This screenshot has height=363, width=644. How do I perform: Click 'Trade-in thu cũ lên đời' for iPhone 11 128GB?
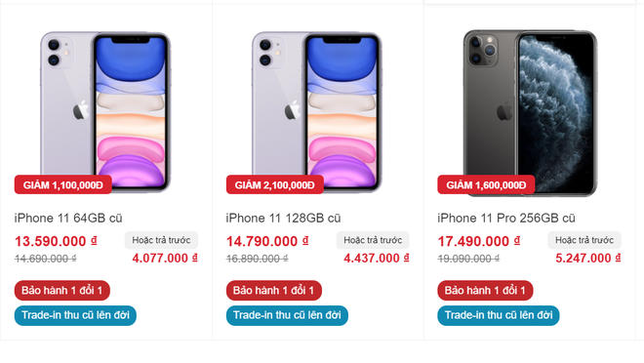click(287, 315)
